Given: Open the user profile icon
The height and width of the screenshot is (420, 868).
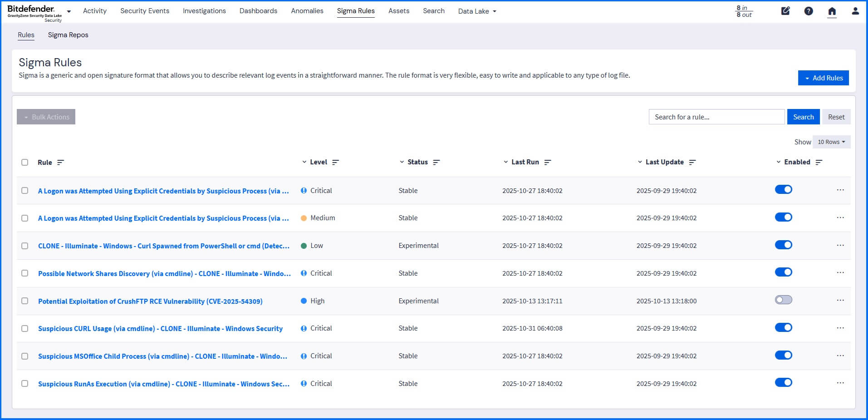Looking at the screenshot, I should pyautogui.click(x=855, y=11).
